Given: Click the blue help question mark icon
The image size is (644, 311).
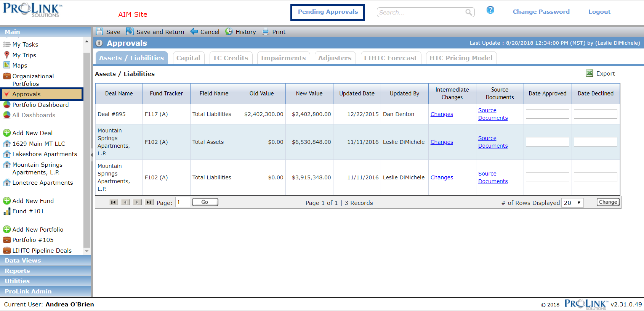Looking at the screenshot, I should pos(490,10).
